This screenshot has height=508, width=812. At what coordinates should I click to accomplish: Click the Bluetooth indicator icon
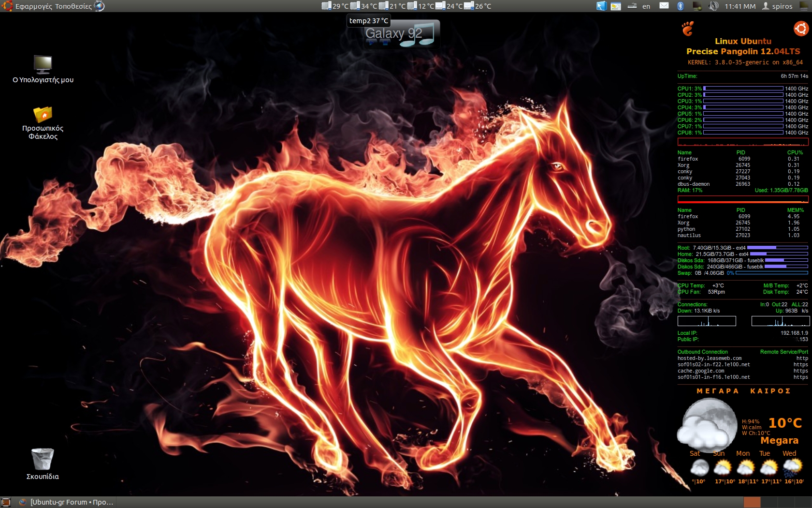click(x=680, y=6)
